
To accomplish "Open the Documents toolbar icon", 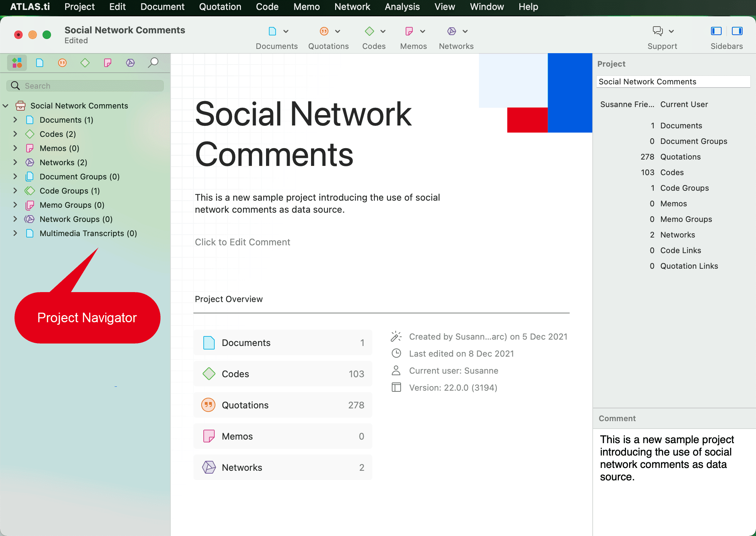I will pos(272,31).
